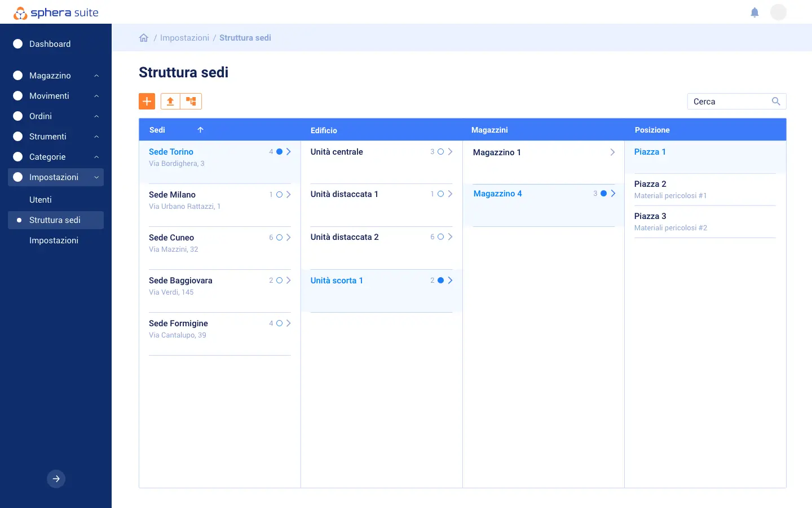The height and width of the screenshot is (508, 812).
Task: Click the Posizione column header
Action: coord(652,130)
